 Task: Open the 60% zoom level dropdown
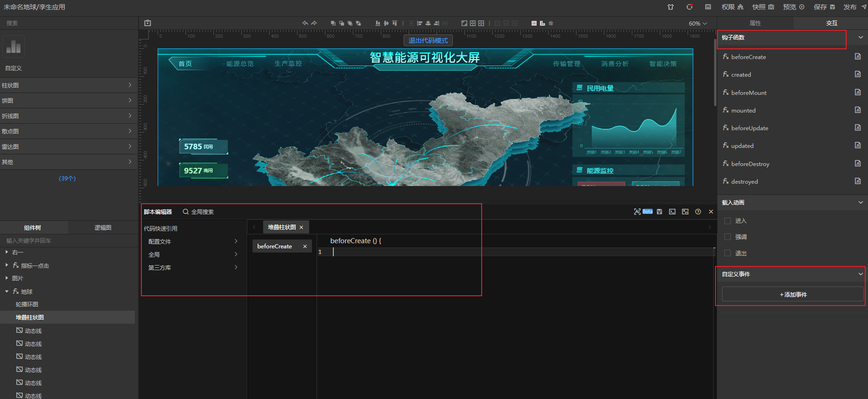[x=698, y=23]
